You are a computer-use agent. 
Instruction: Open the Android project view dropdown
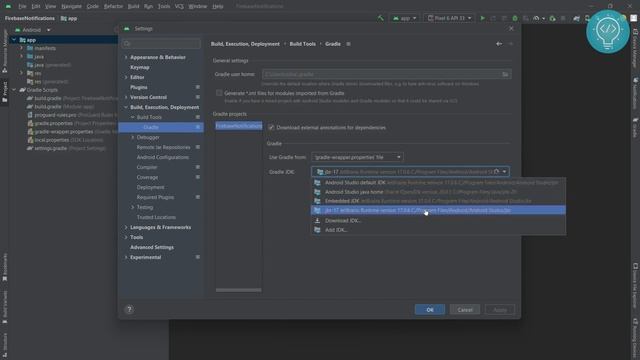(x=33, y=30)
